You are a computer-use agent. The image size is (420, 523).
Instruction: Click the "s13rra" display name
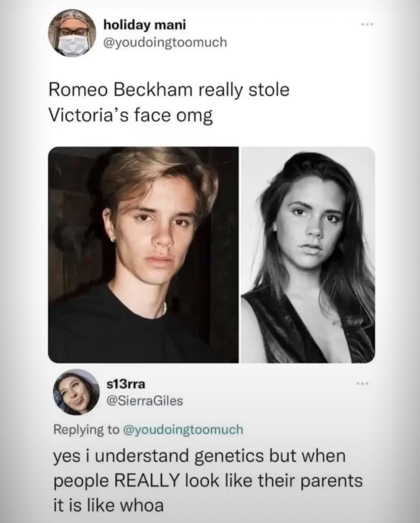coord(126,384)
